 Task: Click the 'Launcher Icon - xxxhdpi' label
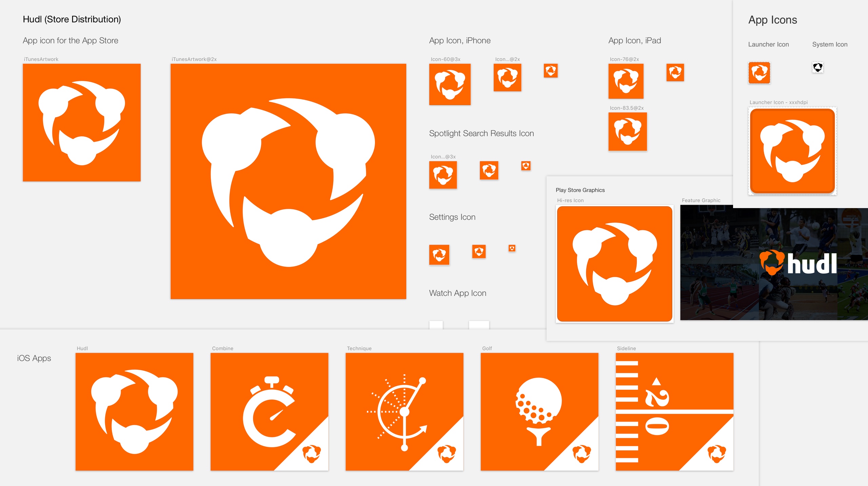coord(778,102)
